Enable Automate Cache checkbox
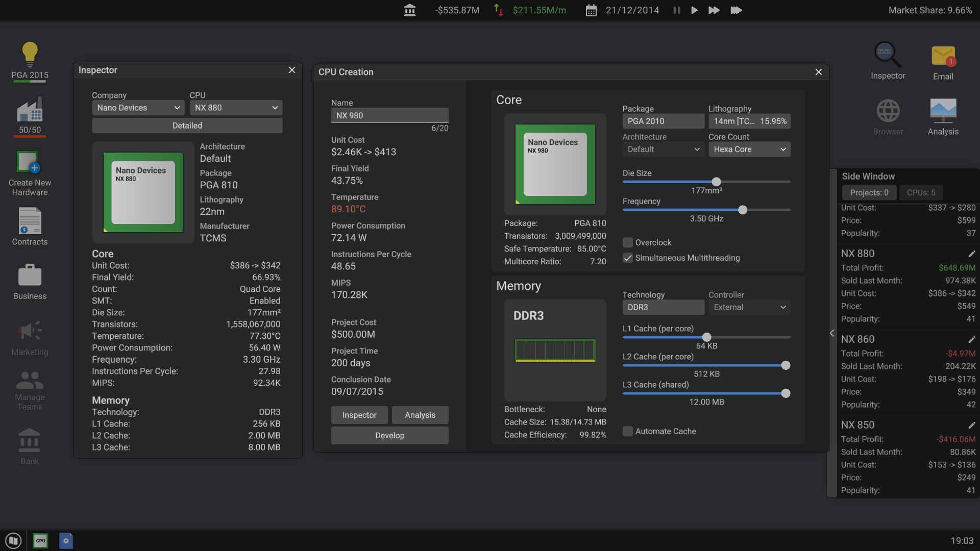 point(628,432)
